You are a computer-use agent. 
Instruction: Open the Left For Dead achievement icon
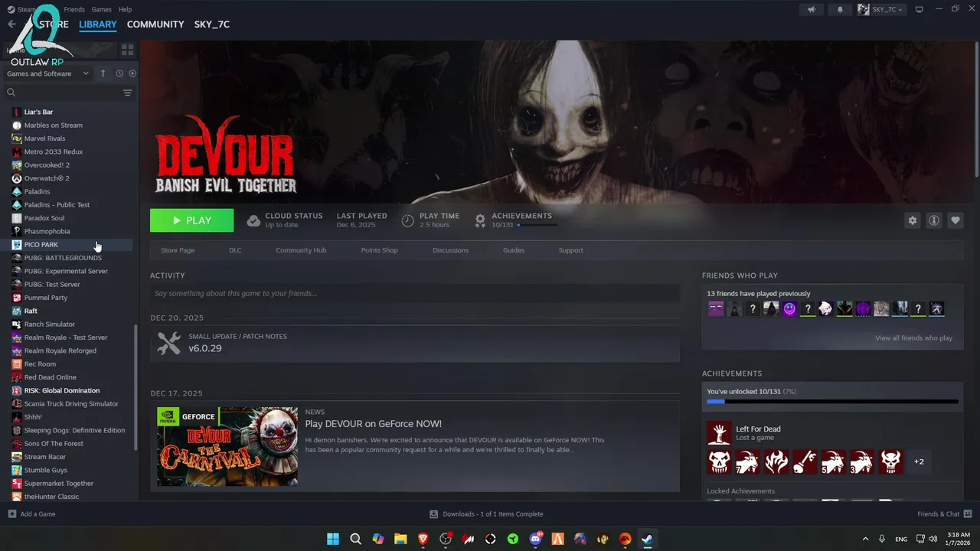pos(719,433)
